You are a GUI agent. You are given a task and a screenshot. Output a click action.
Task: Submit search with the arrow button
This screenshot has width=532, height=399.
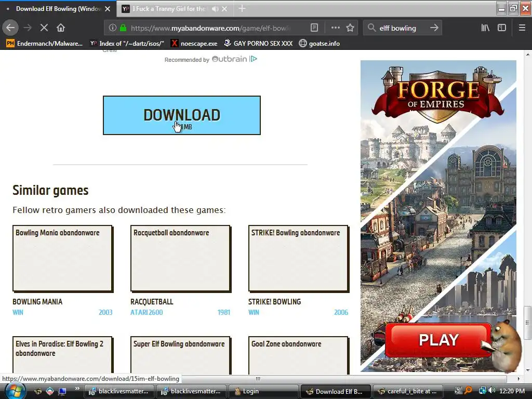(x=434, y=28)
